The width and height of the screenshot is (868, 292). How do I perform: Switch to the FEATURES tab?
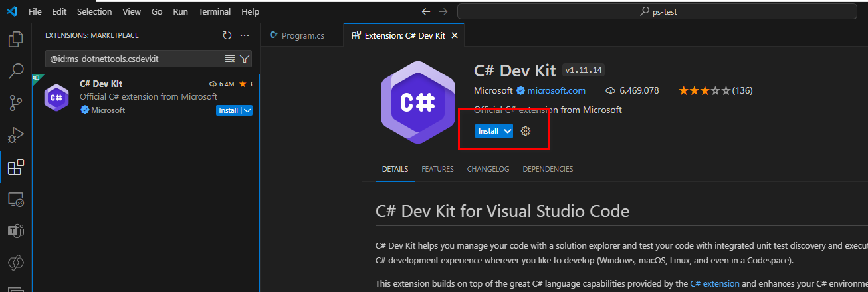[x=437, y=169]
